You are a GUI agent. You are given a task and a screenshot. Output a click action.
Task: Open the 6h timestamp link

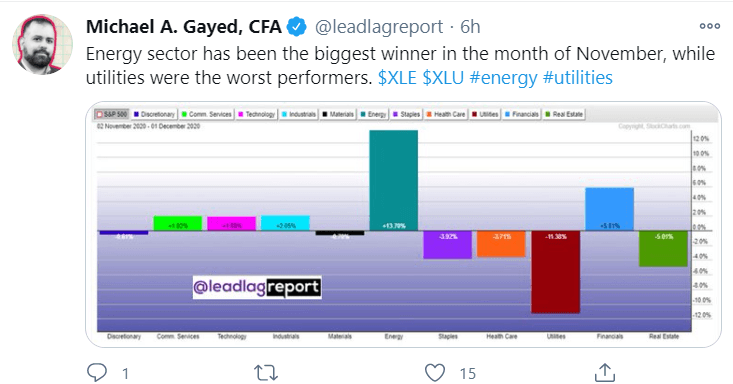470,27
